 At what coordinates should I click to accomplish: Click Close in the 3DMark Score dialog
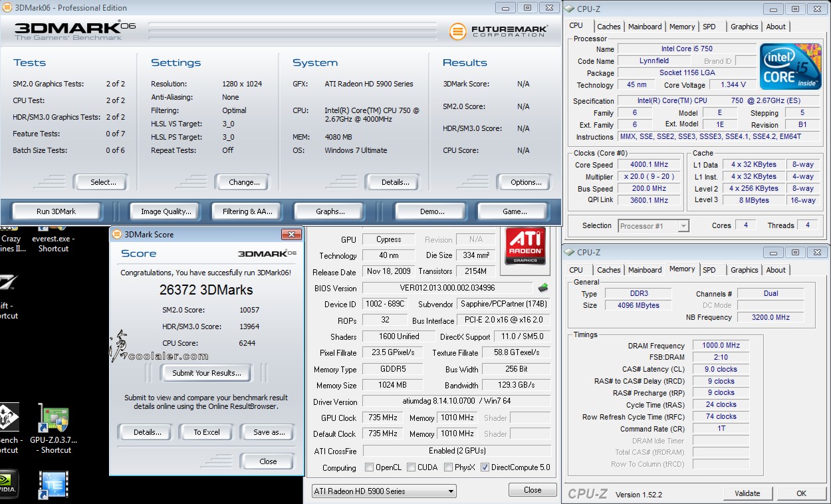[x=268, y=461]
